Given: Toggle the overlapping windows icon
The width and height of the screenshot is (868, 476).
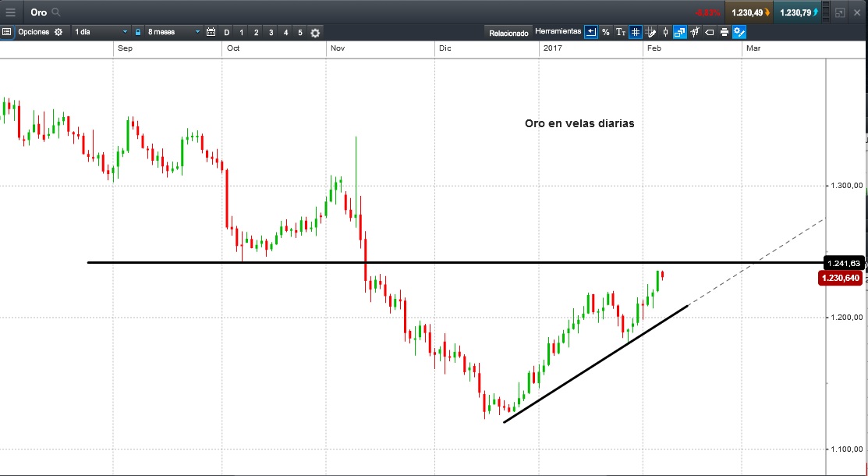Looking at the screenshot, I should pos(680,32).
